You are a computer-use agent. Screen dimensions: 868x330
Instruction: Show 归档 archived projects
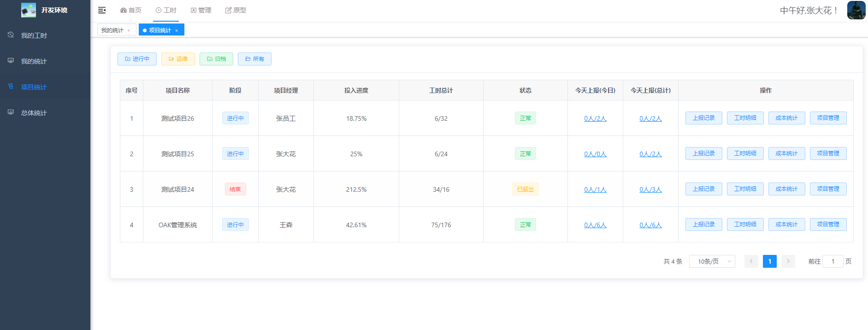(x=216, y=59)
